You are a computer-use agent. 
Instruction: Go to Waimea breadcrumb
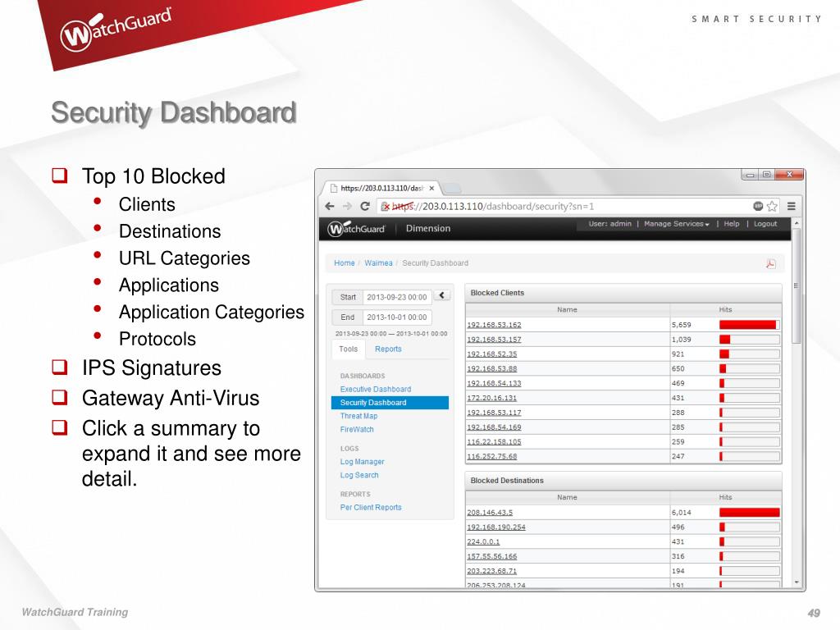[x=378, y=263]
